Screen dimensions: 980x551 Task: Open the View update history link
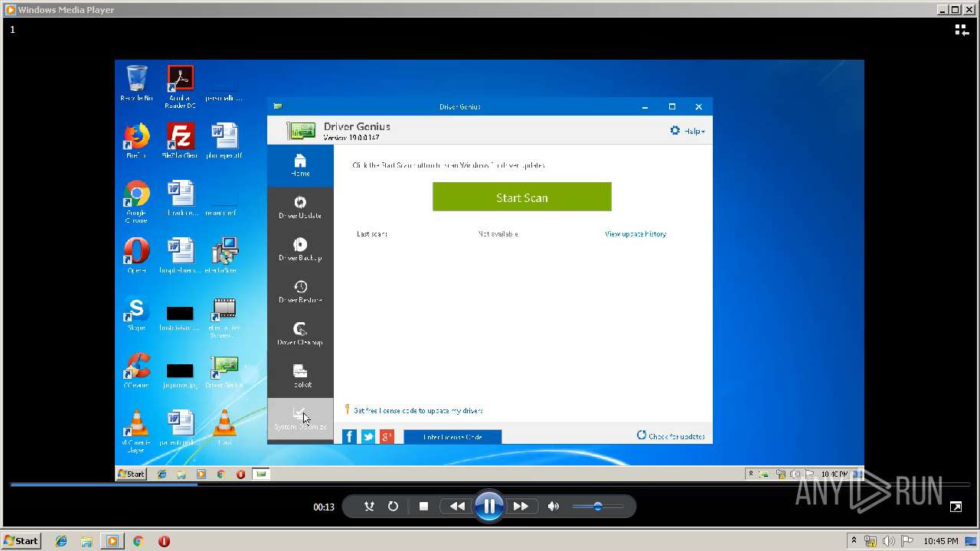(x=635, y=233)
